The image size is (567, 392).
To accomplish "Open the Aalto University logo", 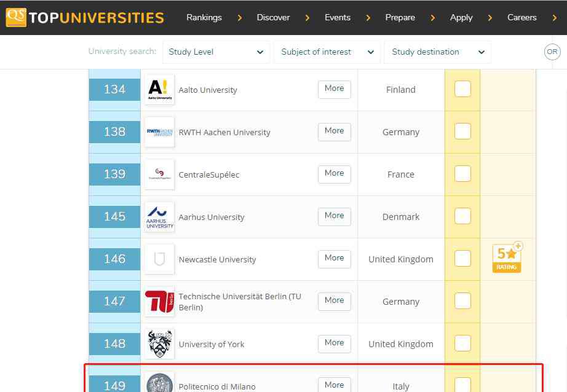I will point(159,90).
